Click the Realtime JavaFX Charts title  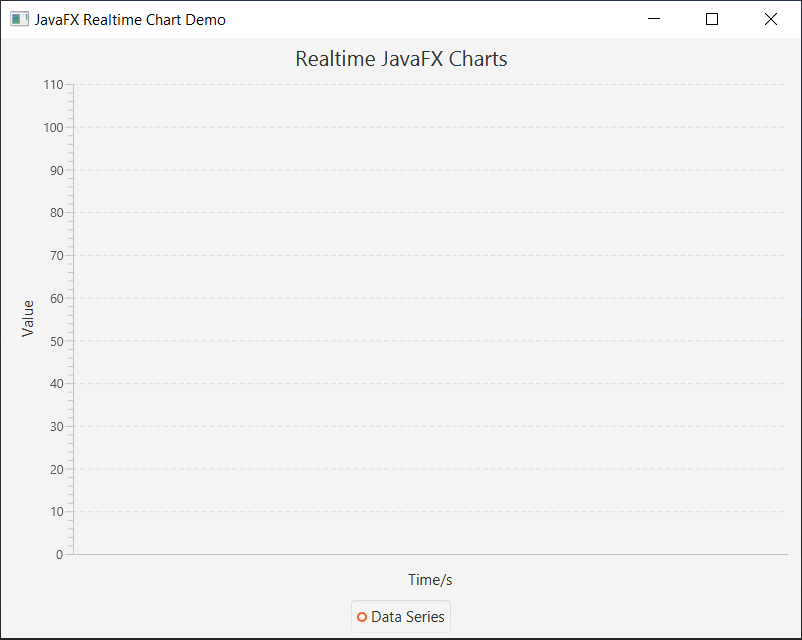[401, 59]
